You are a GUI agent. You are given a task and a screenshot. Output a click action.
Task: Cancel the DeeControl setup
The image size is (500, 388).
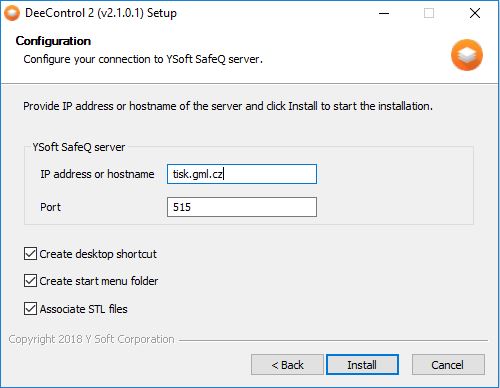(448, 365)
